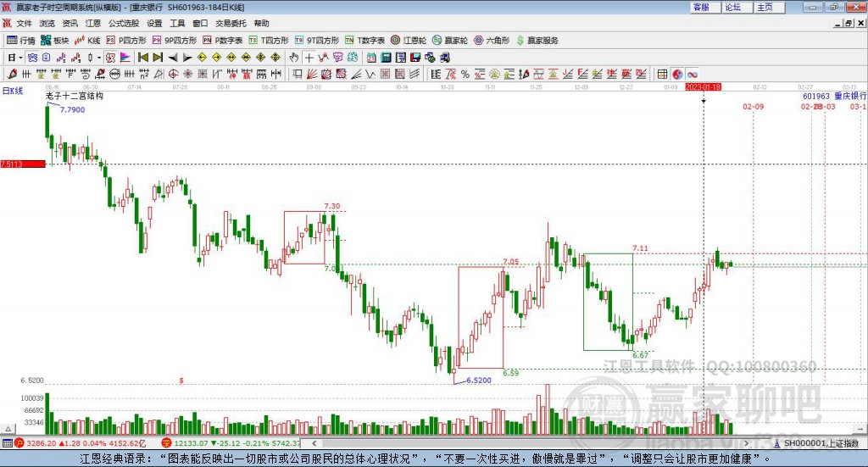Open the 文件 menu

24,23
